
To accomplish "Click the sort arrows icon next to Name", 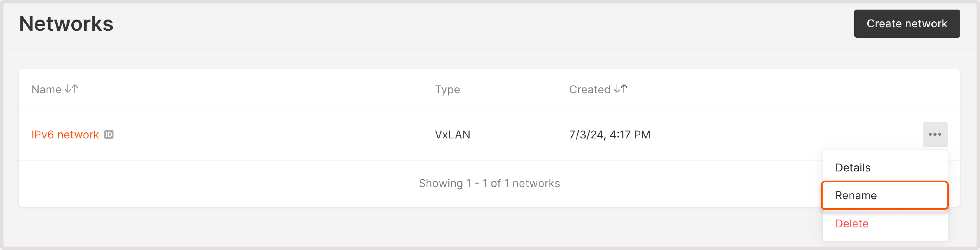I will point(72,89).
